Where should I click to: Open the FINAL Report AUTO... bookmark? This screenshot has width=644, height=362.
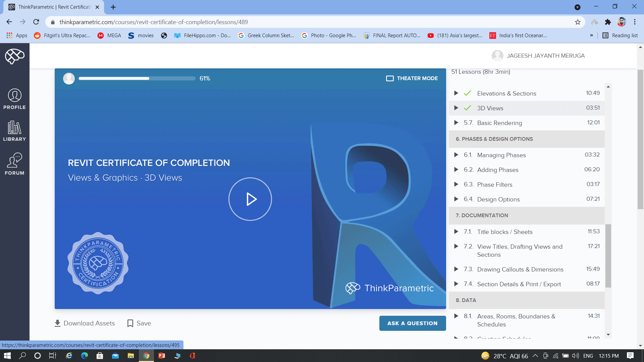[x=392, y=36]
